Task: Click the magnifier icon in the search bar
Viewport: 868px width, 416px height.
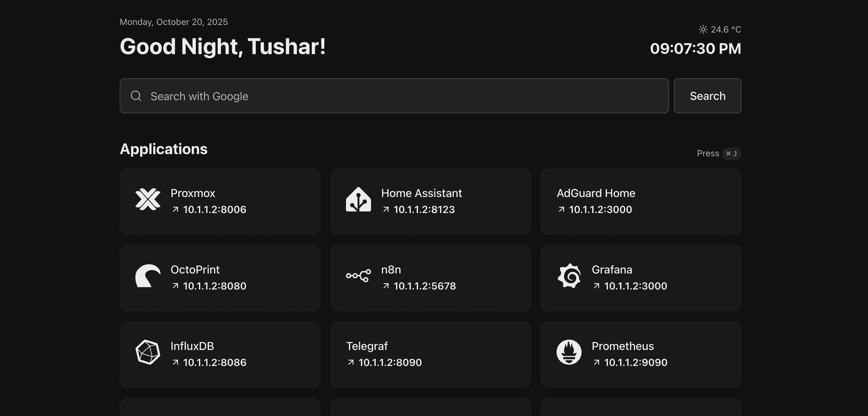Action: click(x=136, y=96)
